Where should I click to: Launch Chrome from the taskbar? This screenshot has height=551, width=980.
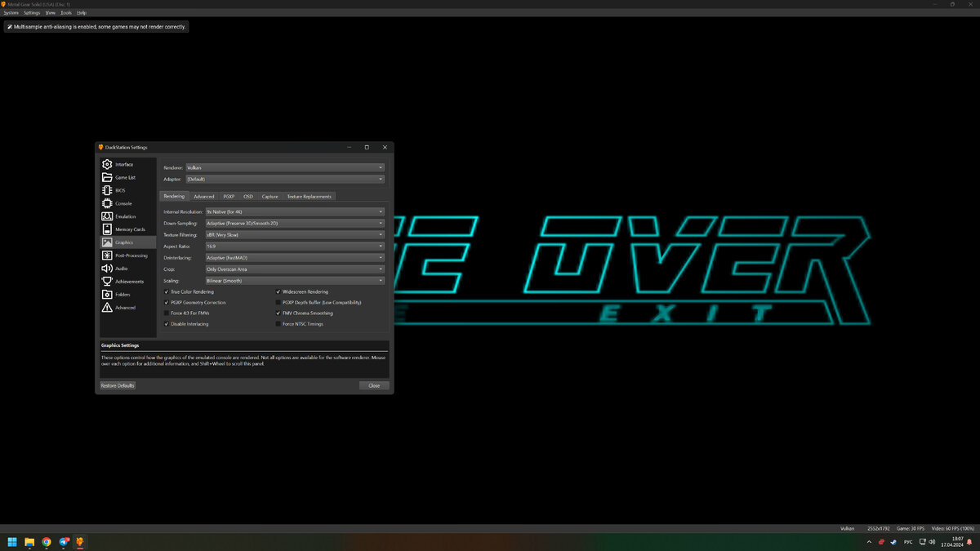point(47,541)
